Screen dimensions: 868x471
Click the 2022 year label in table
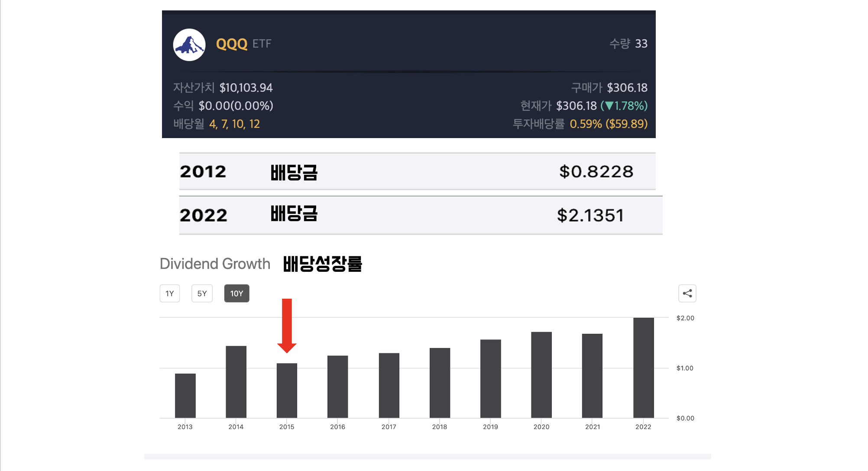(203, 215)
